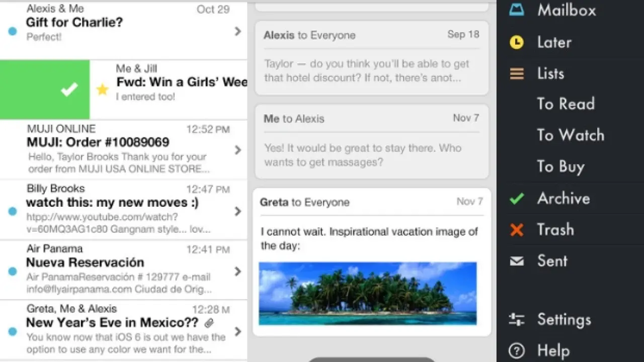The width and height of the screenshot is (644, 362).
Task: Tap the white checkmark on green swipe area
Action: (x=69, y=89)
